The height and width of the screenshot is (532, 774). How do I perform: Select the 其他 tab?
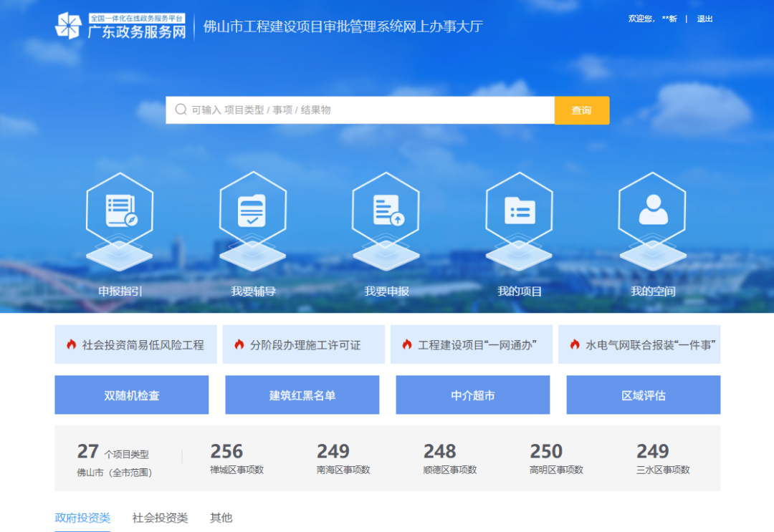(x=221, y=518)
